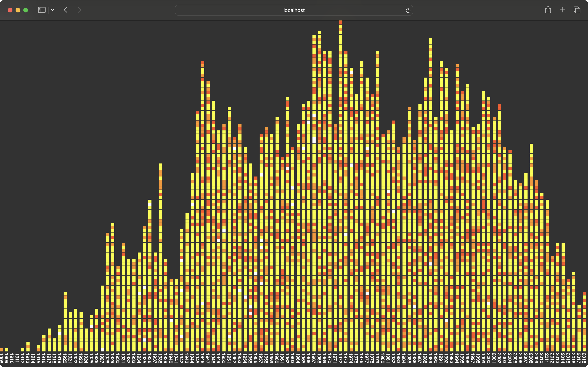Screen dimensions: 588x367
Task: Click the 1946 year label
Action: (x=203, y=358)
